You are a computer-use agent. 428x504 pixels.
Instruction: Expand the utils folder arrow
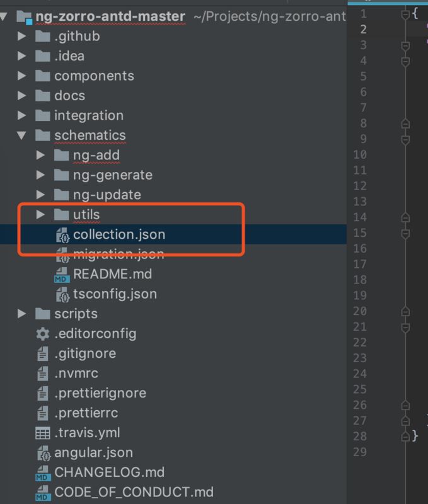[x=40, y=215]
